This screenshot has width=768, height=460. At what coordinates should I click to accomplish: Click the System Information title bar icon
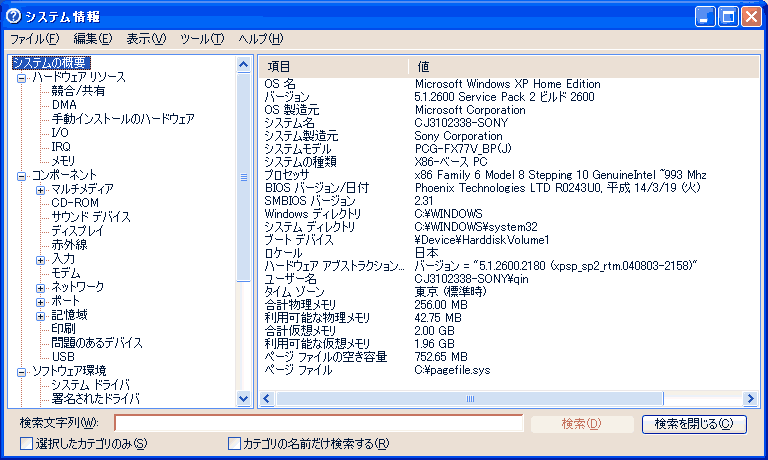(13, 16)
